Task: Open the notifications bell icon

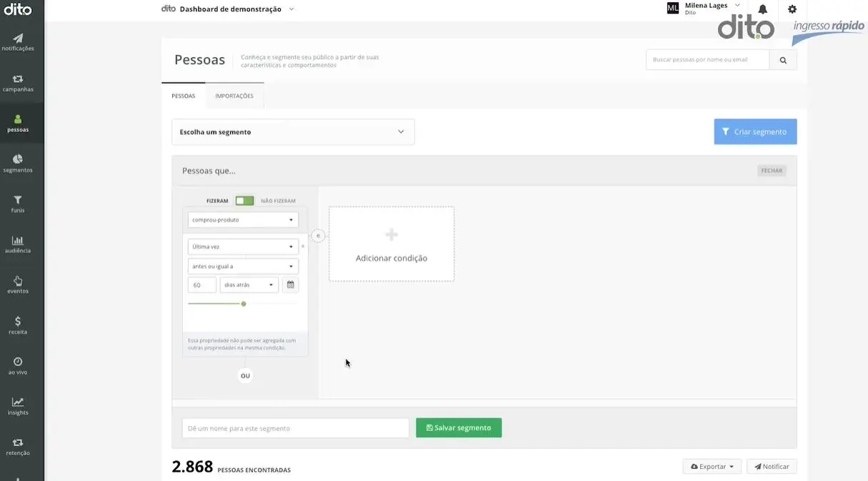Action: tap(763, 9)
